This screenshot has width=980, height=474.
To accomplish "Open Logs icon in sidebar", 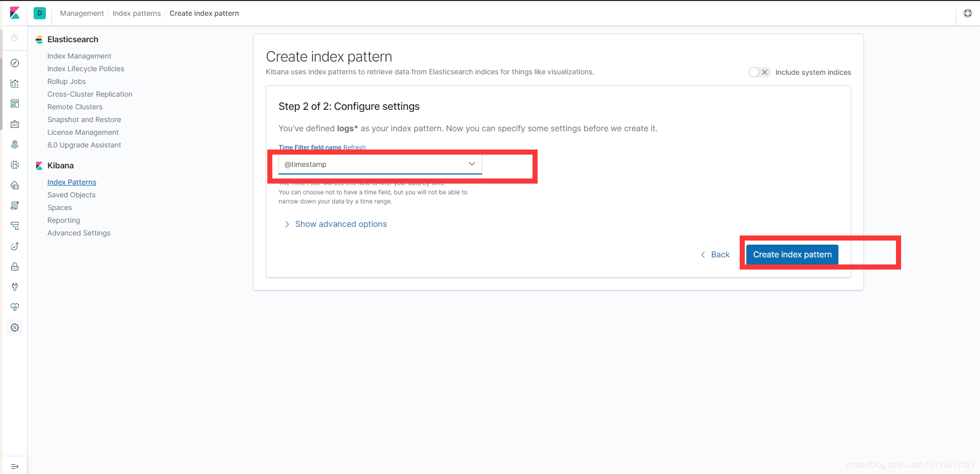I will 15,205.
